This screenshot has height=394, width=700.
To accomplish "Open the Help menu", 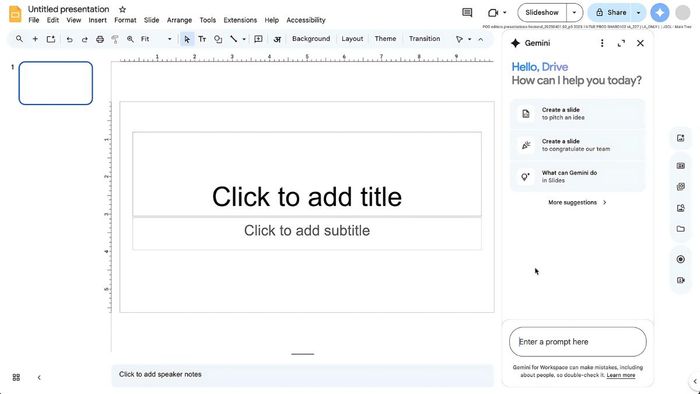I will 271,20.
